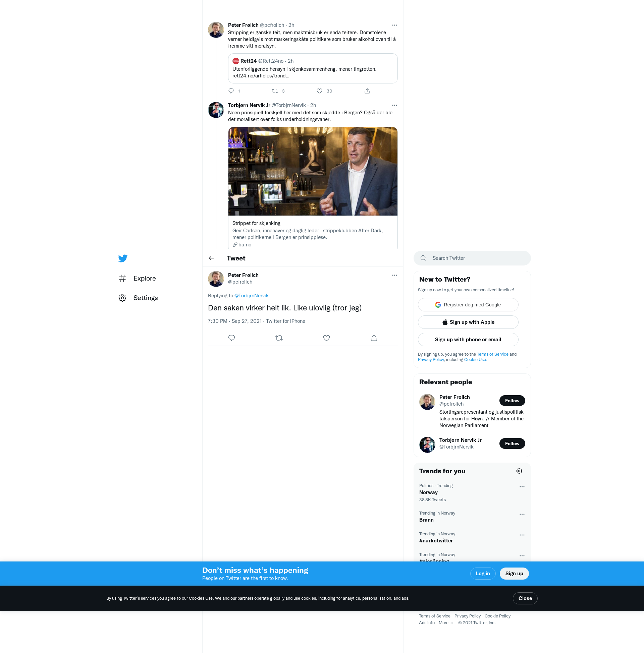Image resolution: width=644 pixels, height=653 pixels.
Task: Share the main tweet with the share icon
Action: (x=374, y=338)
